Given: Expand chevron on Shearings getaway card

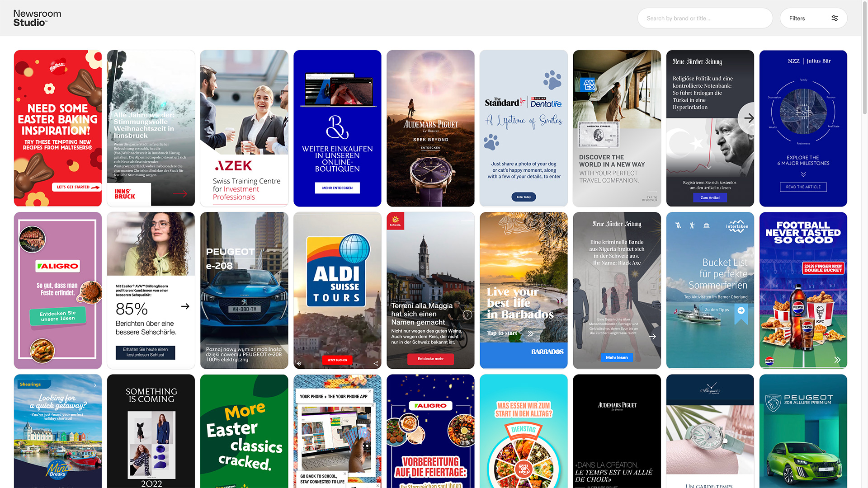Looking at the screenshot, I should pos(95,385).
